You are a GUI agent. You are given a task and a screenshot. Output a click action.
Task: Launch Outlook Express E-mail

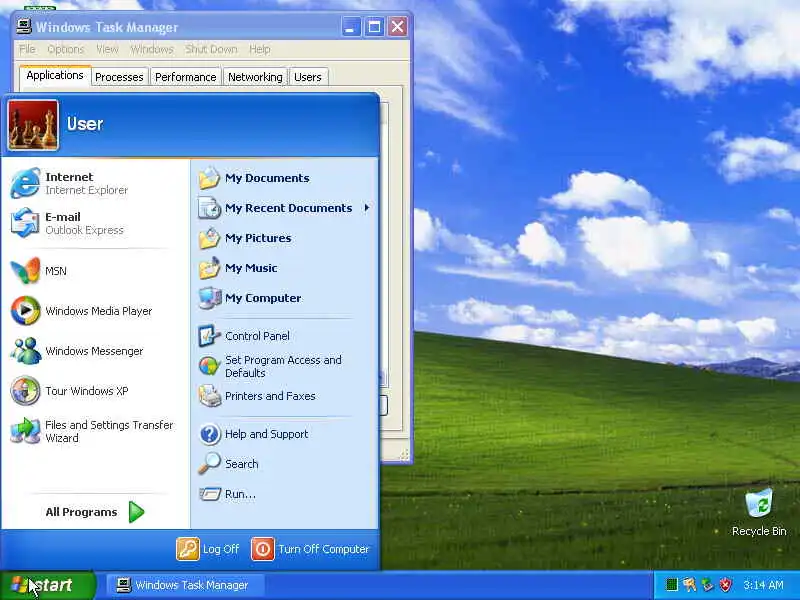pos(95,223)
